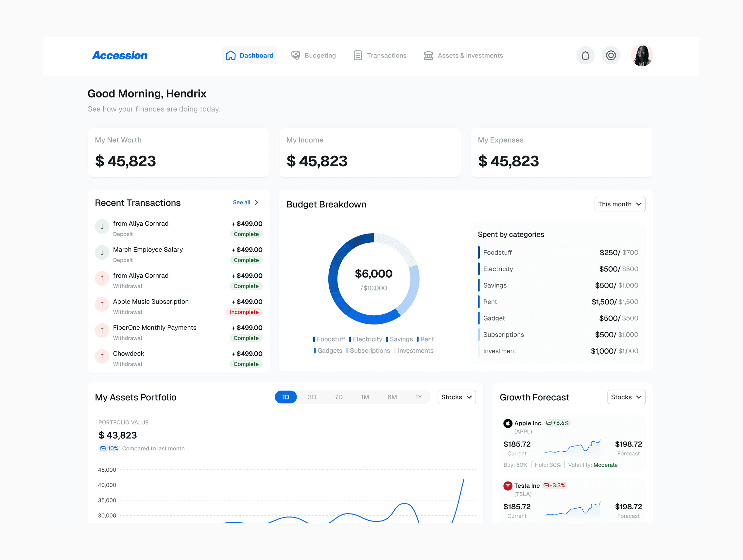
Task: Open settings via the gear icon
Action: [611, 55]
